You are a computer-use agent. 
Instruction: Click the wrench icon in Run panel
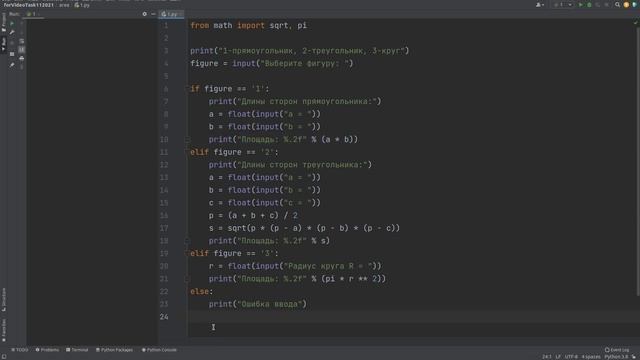[12, 32]
